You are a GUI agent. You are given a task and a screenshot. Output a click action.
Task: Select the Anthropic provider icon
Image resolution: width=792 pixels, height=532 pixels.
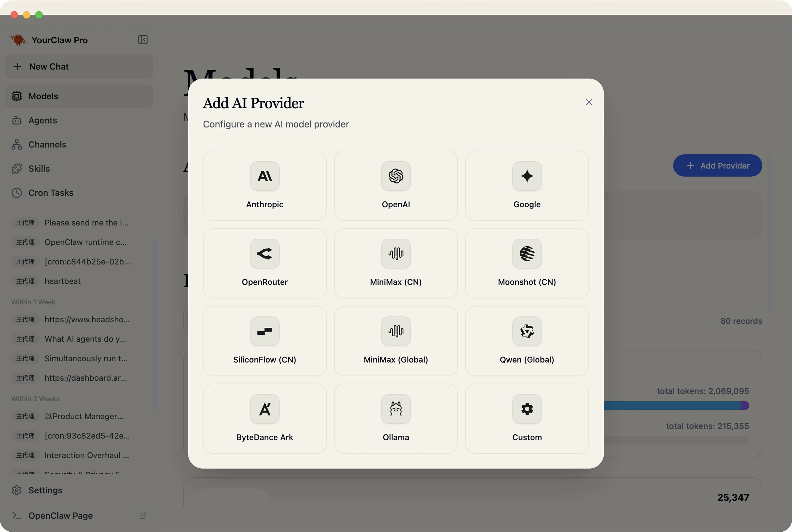265,176
